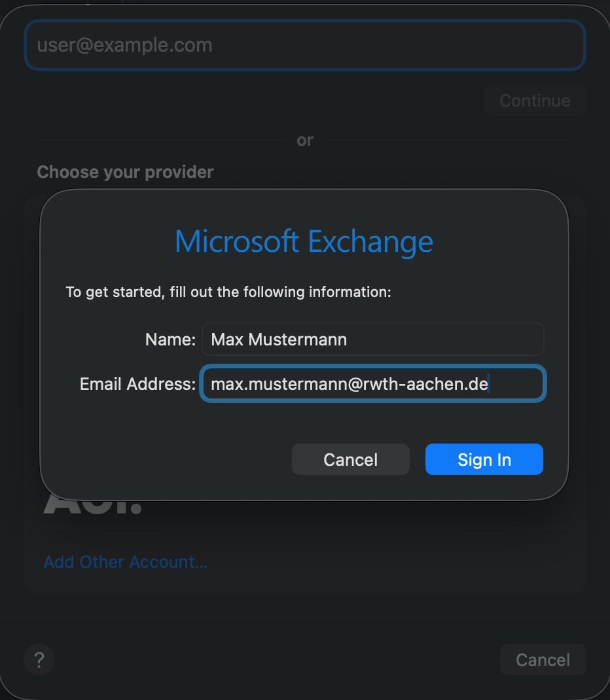Click the blue Sign In button
This screenshot has height=700, width=610.
(484, 459)
